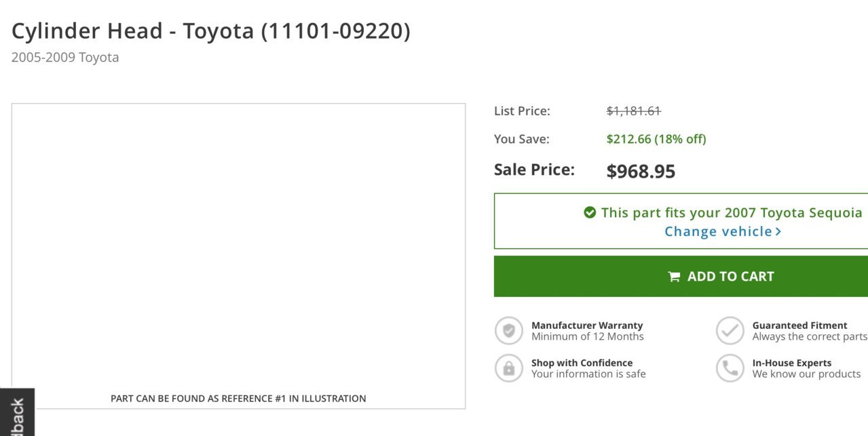The height and width of the screenshot is (436, 868).
Task: Click the In-House Experts phone icon
Action: pyautogui.click(x=730, y=368)
